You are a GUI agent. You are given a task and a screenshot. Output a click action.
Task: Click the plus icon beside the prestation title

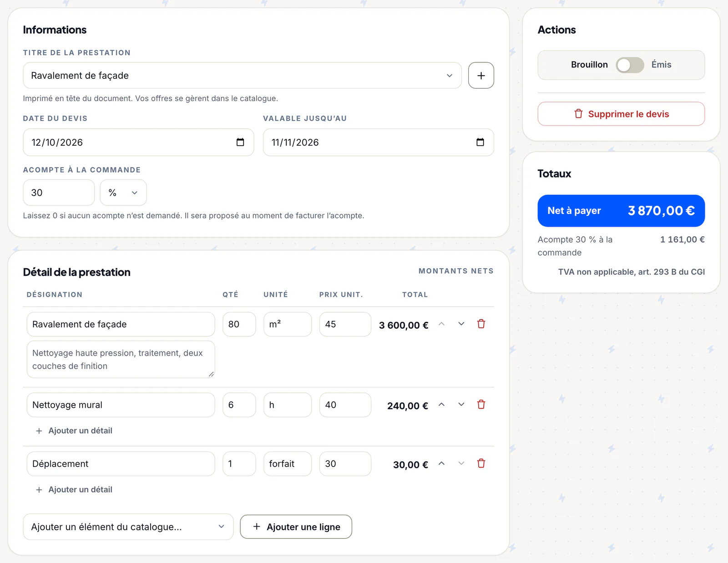[x=481, y=76]
